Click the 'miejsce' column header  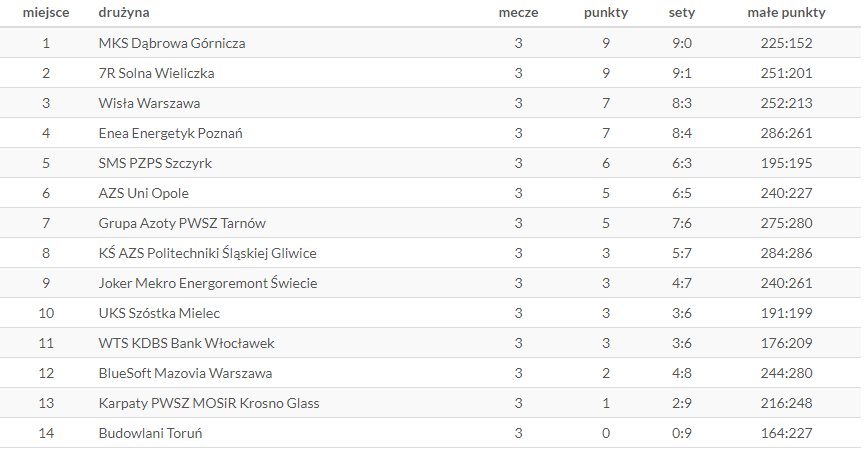point(46,13)
